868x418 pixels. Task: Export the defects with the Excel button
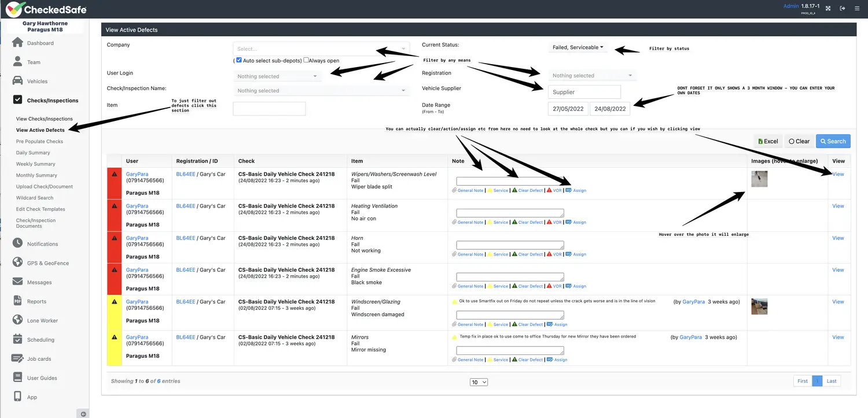click(767, 141)
